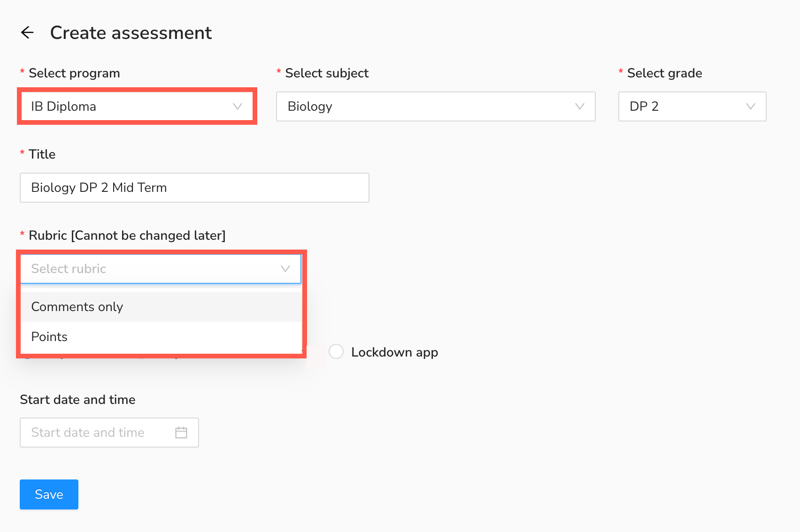Click the chevron in the grade dropdown
The width and height of the screenshot is (800, 532).
(751, 106)
